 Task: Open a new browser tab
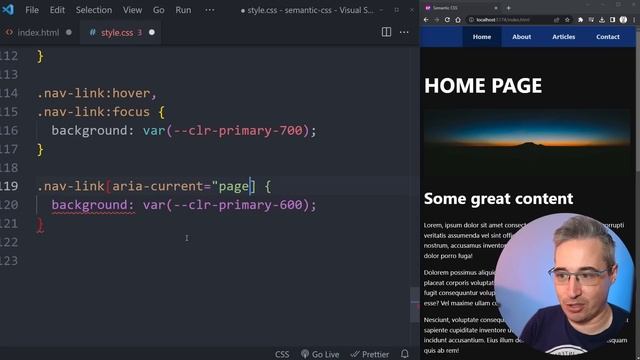[509, 8]
